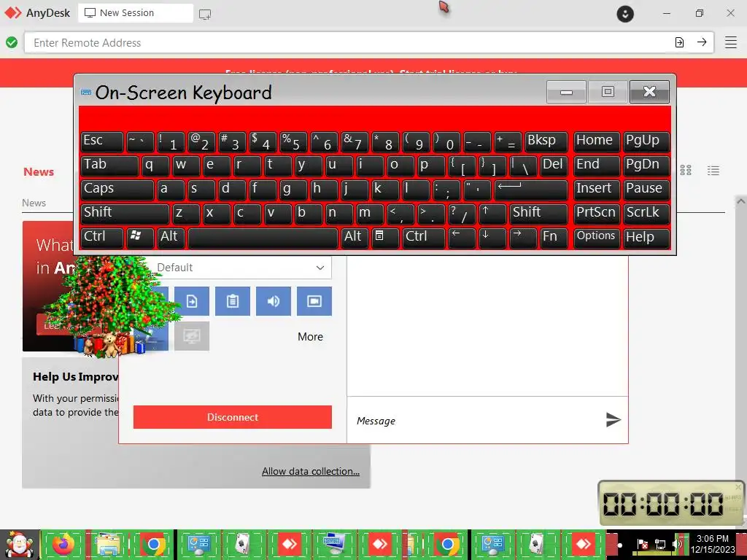Click the news scrollbar up arrow
The height and width of the screenshot is (560, 747).
[x=741, y=201]
